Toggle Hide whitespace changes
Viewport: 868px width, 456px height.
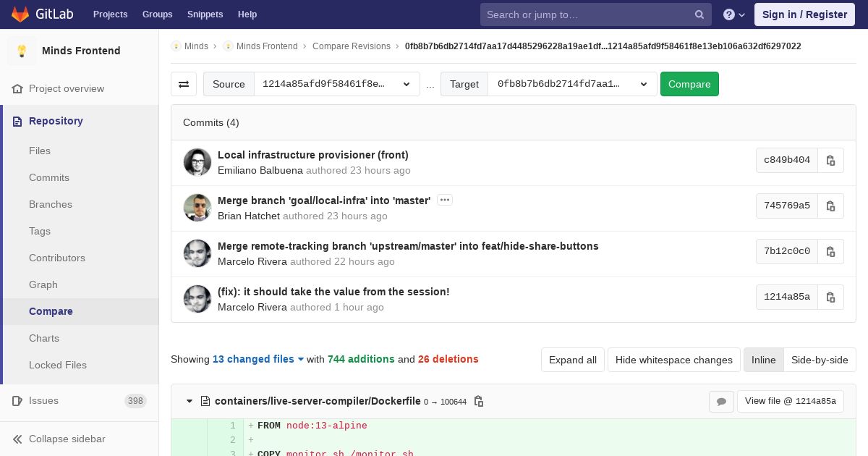pyautogui.click(x=674, y=360)
